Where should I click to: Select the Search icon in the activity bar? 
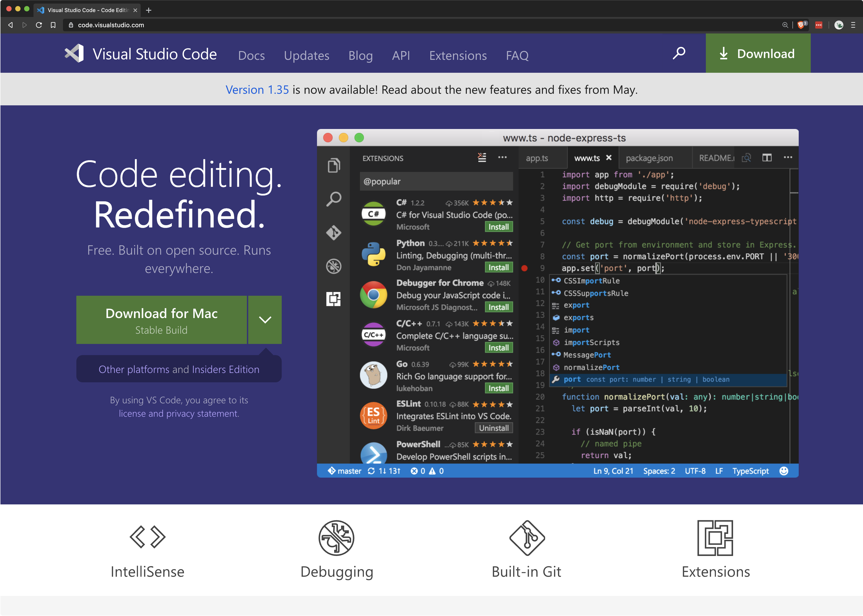[x=334, y=198]
